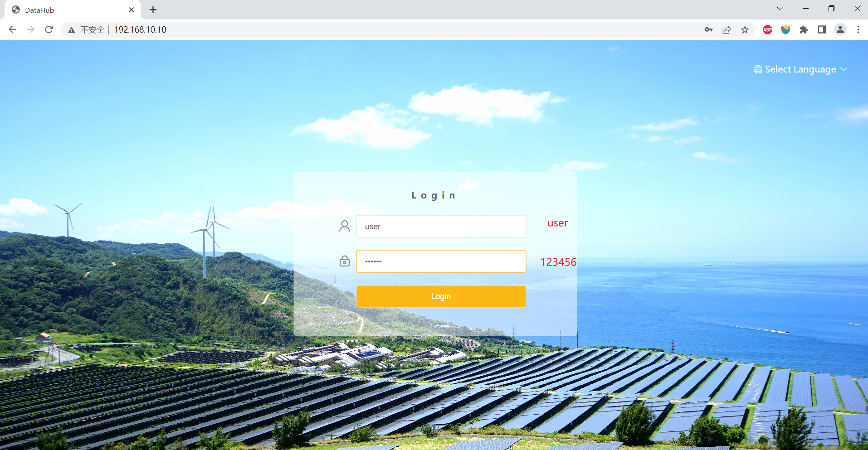This screenshot has height=450, width=868.
Task: Open Chrome's three-dot menu
Action: 858,30
